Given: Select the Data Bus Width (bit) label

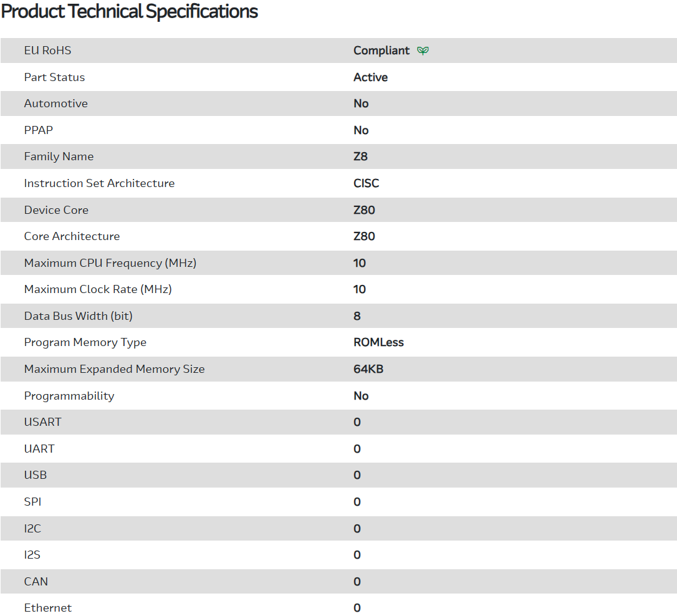Looking at the screenshot, I should 78,316.
